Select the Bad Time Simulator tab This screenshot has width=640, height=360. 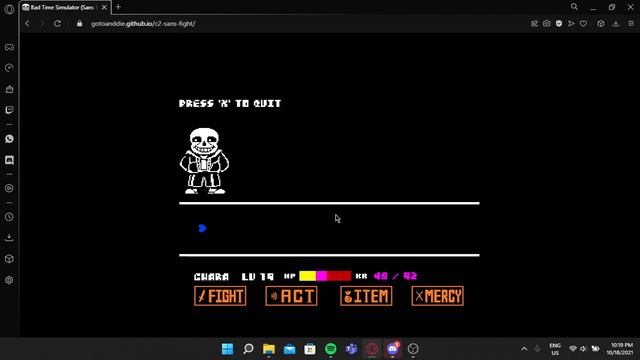coord(61,7)
